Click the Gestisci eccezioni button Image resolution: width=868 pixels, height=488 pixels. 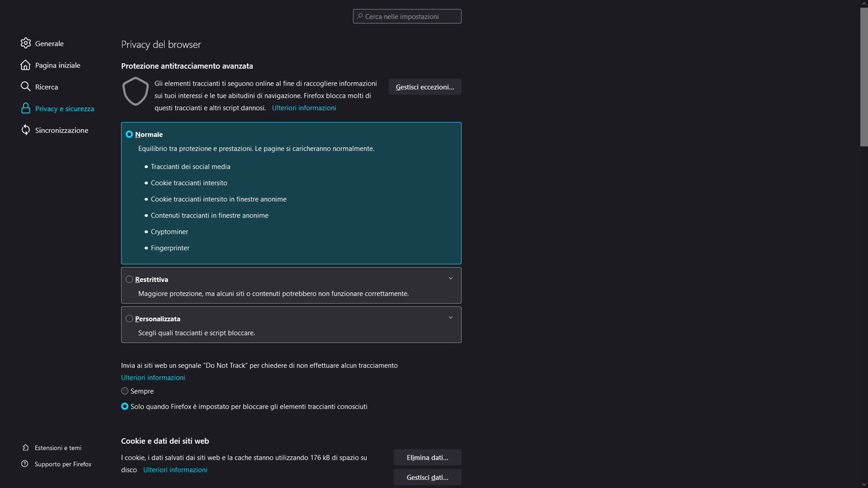point(425,87)
